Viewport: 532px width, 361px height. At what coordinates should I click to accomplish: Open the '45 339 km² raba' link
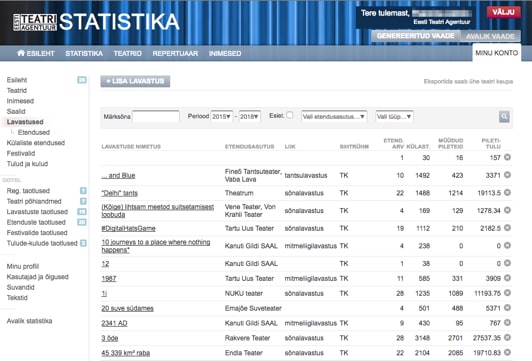[126, 353]
